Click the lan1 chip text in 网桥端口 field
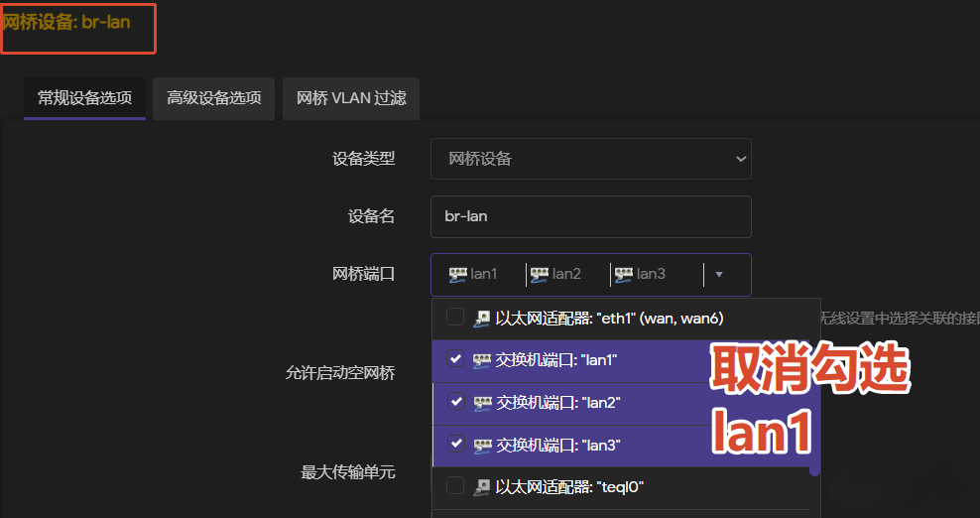 (484, 274)
